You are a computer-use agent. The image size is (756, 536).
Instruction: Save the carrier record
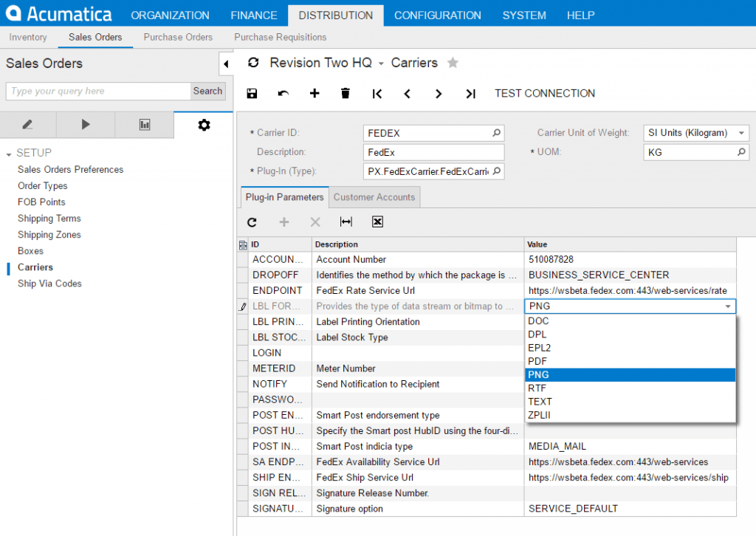[252, 94]
